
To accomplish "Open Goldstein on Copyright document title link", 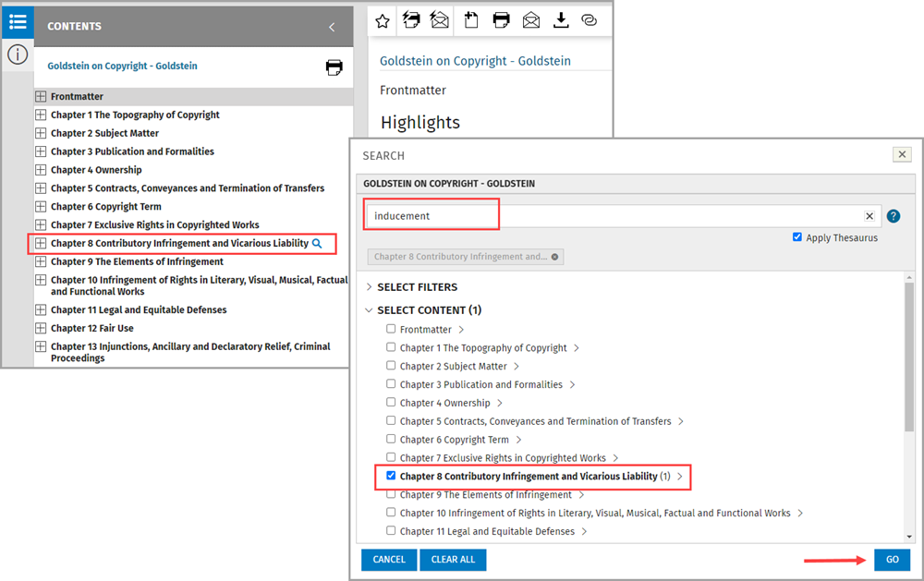I will [x=475, y=61].
